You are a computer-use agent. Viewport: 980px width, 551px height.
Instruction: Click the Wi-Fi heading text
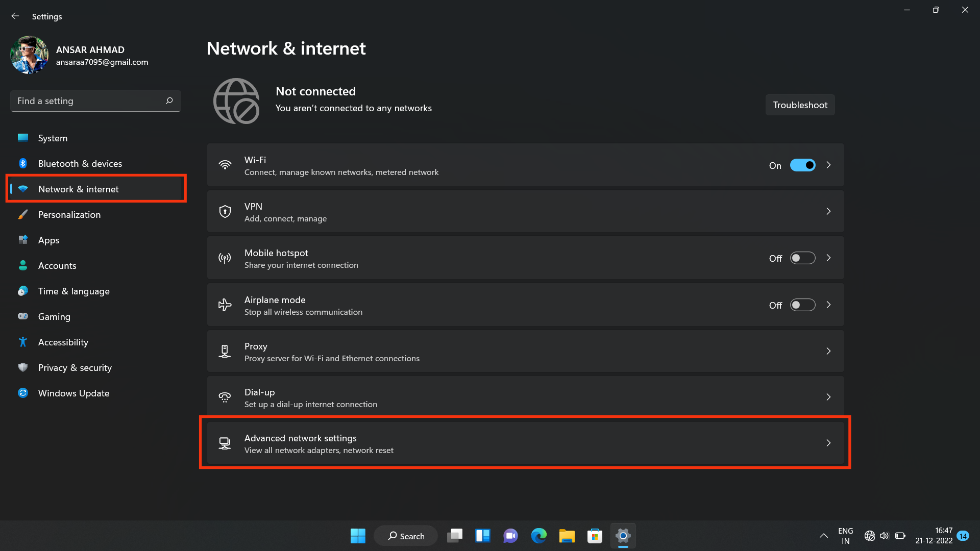pyautogui.click(x=255, y=160)
